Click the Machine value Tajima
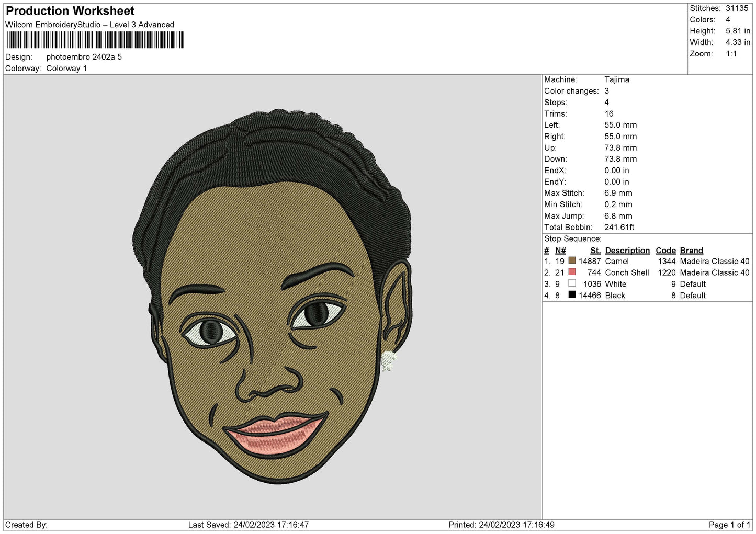 point(617,79)
